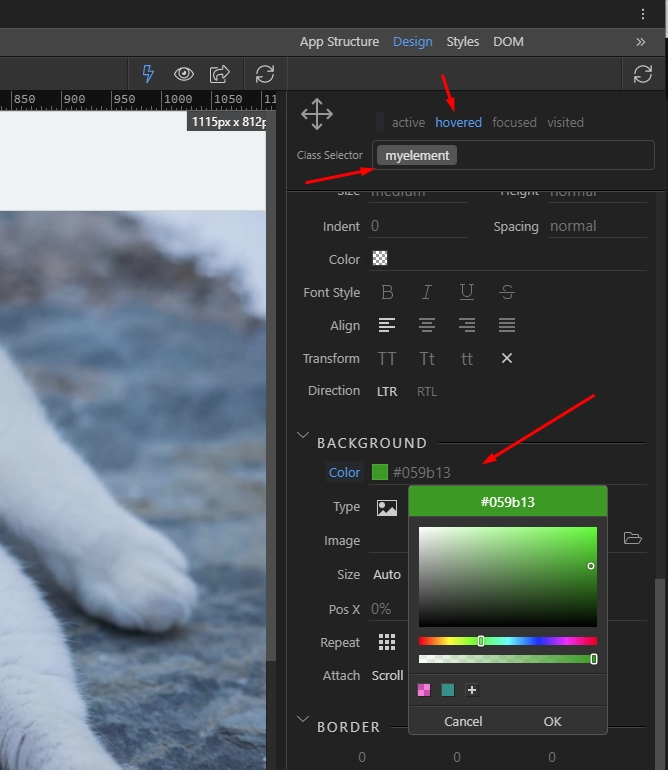Click the move crosshair icon
This screenshot has width=668, height=770.
tap(317, 114)
